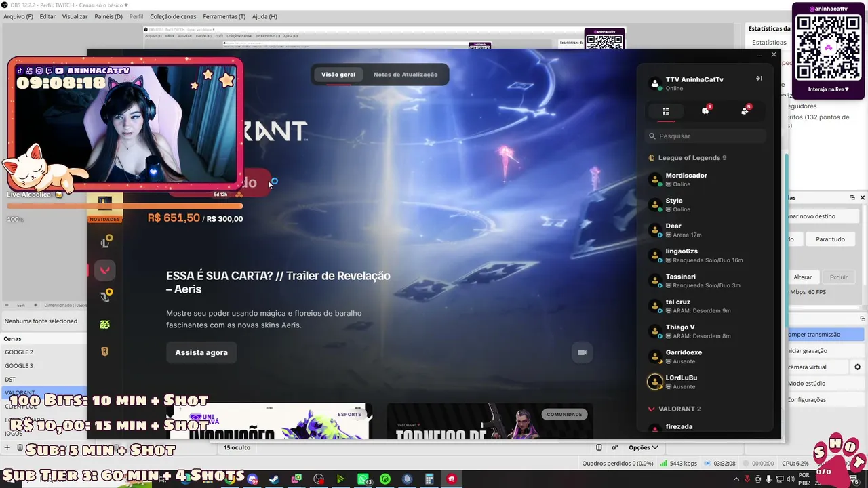Open friend Mordiscador in the list
Viewport: 868px width, 488px height.
pyautogui.click(x=705, y=180)
